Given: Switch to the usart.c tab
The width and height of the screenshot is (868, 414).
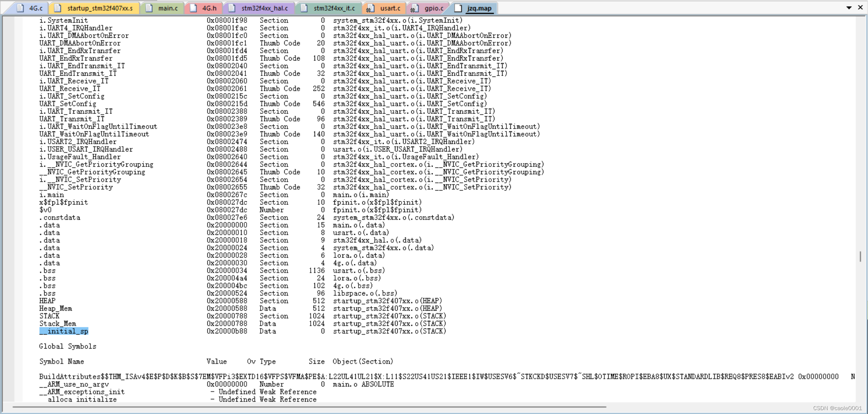Looking at the screenshot, I should tap(384, 8).
